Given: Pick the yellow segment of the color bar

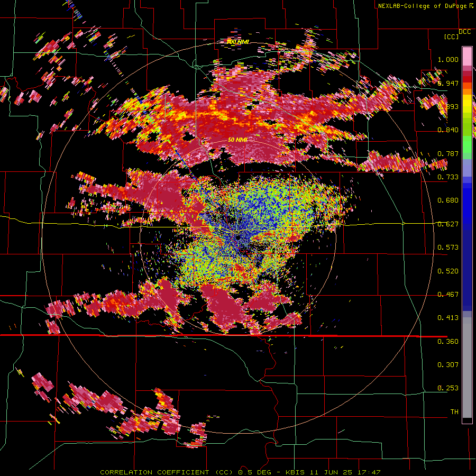Looking at the screenshot, I should (467, 104).
